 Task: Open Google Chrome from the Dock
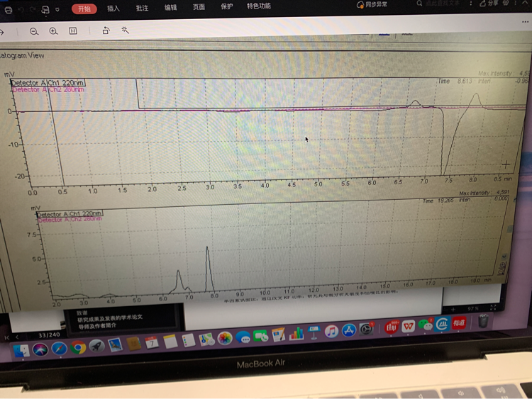78,347
